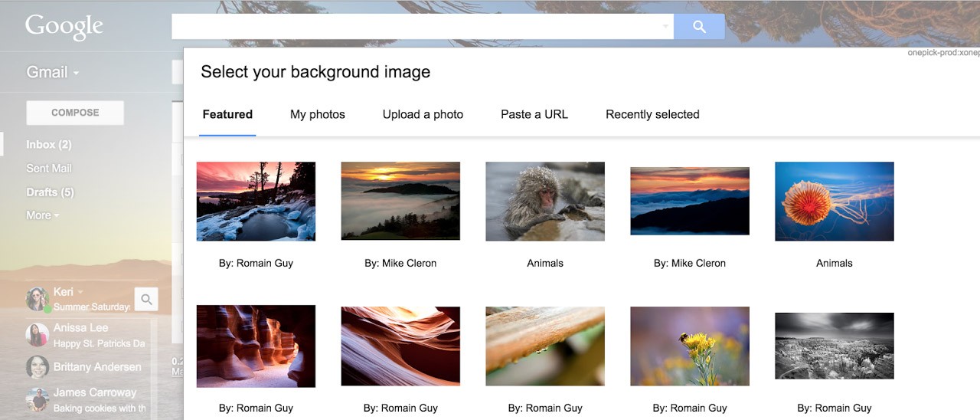980x420 pixels.
Task: Switch to the My photos tab
Action: pyautogui.click(x=318, y=114)
